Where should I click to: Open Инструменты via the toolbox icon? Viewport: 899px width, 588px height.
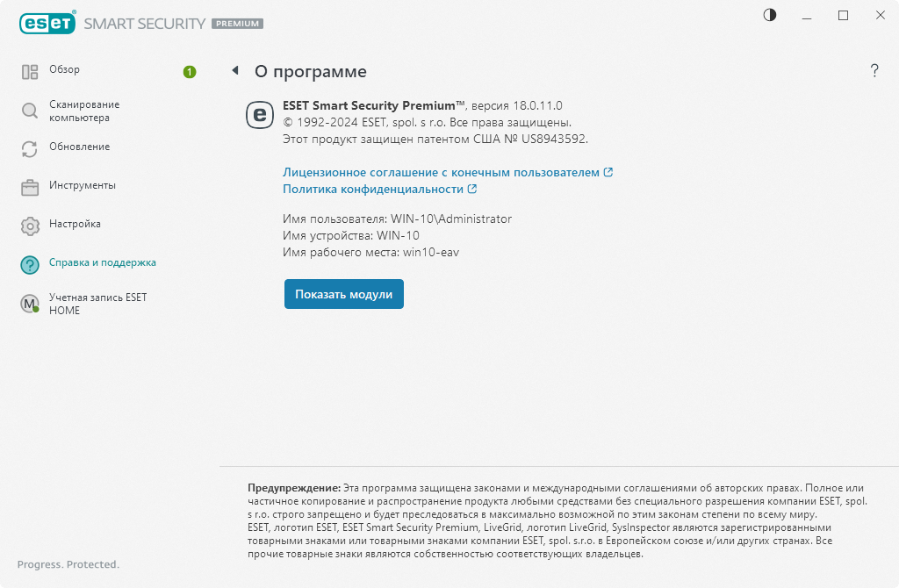click(x=30, y=186)
